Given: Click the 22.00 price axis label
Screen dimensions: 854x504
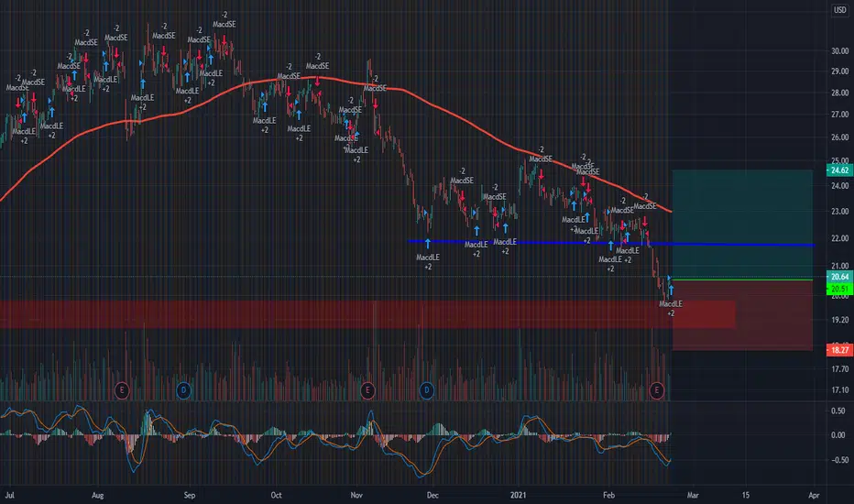Looking at the screenshot, I should [839, 238].
